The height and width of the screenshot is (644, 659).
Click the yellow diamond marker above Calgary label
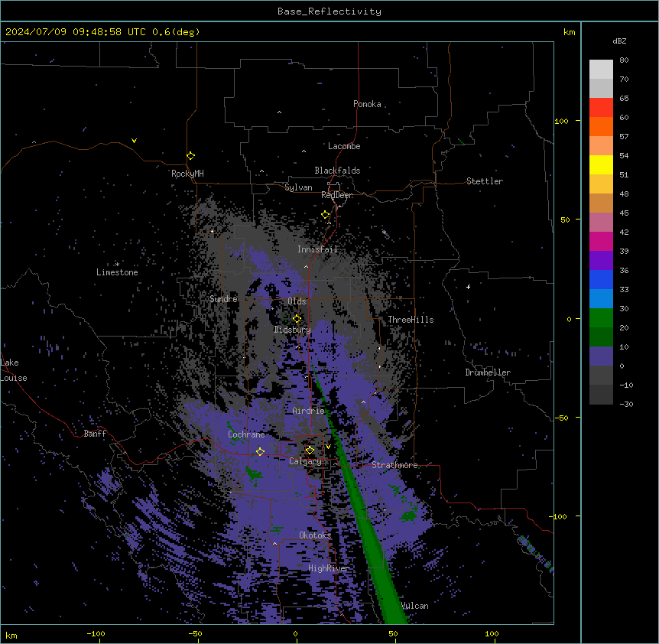pyautogui.click(x=310, y=450)
